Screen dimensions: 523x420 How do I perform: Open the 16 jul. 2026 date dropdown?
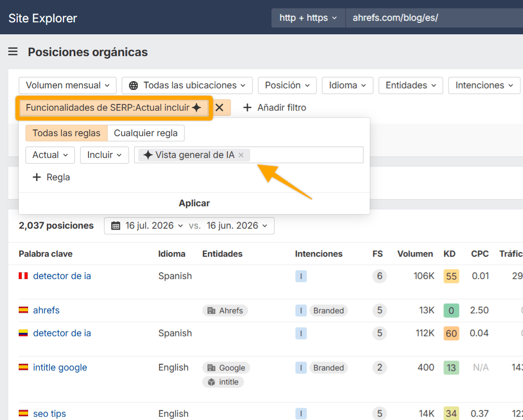tap(154, 226)
